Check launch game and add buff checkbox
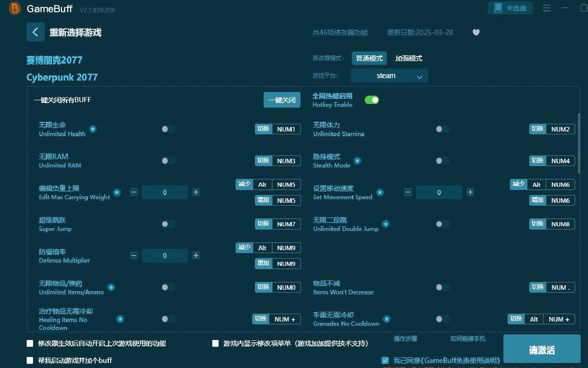The image size is (588, 368). [30, 360]
